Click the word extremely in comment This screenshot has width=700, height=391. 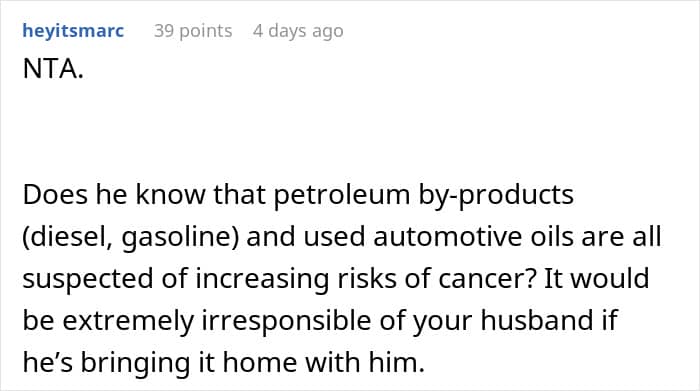click(128, 320)
